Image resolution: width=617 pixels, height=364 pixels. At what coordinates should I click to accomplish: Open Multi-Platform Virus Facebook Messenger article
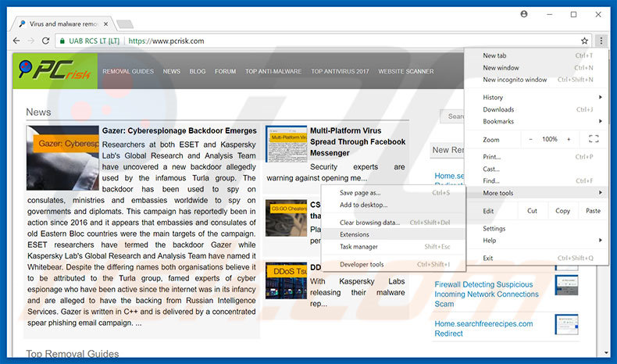coord(358,141)
